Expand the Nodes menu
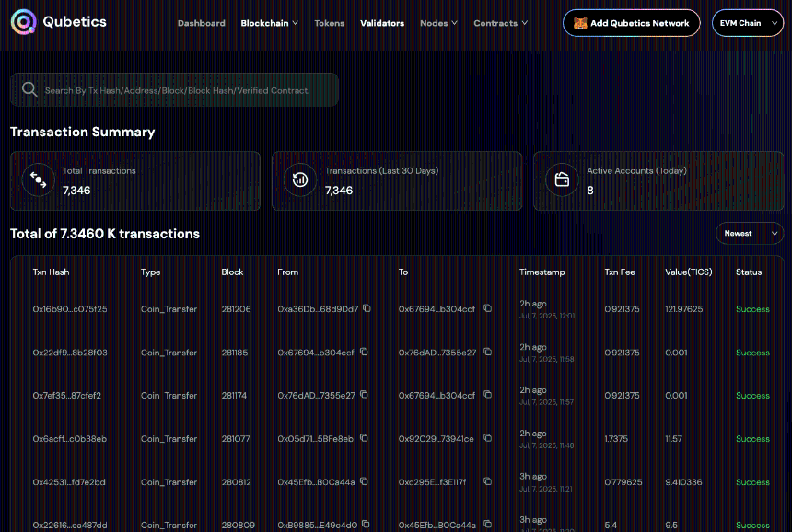 pos(438,23)
